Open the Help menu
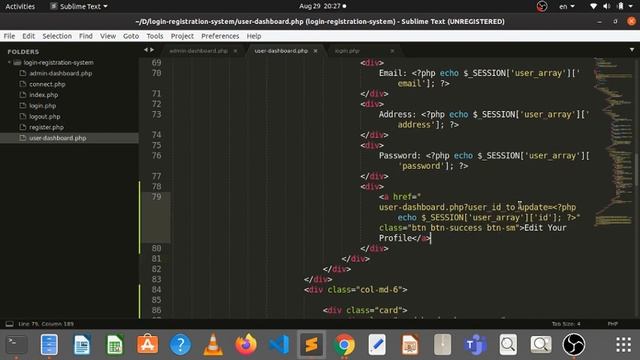640x360 pixels. point(253,36)
